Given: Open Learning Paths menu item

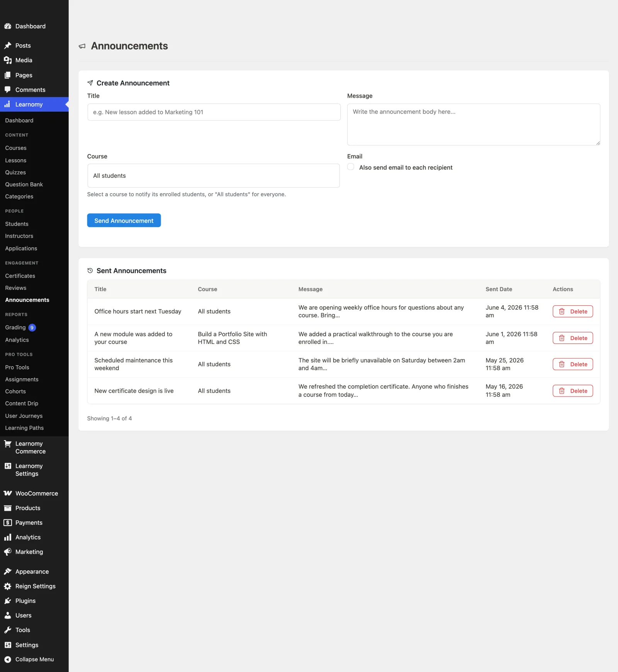Looking at the screenshot, I should (24, 428).
